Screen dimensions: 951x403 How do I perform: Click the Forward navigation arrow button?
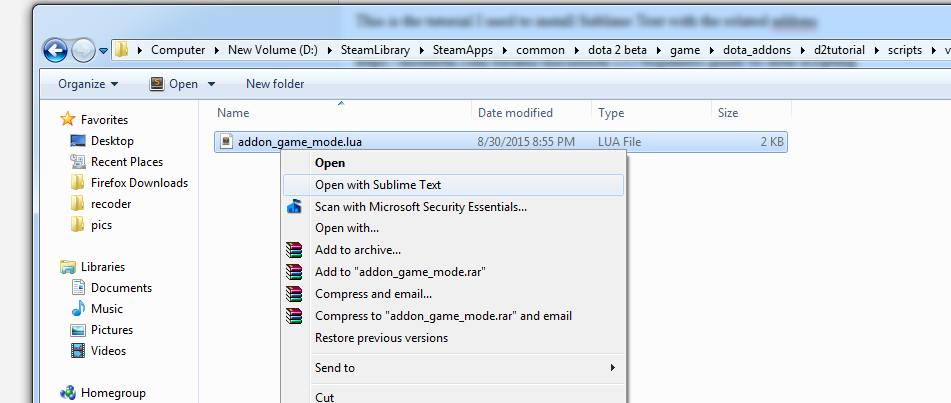[x=83, y=50]
